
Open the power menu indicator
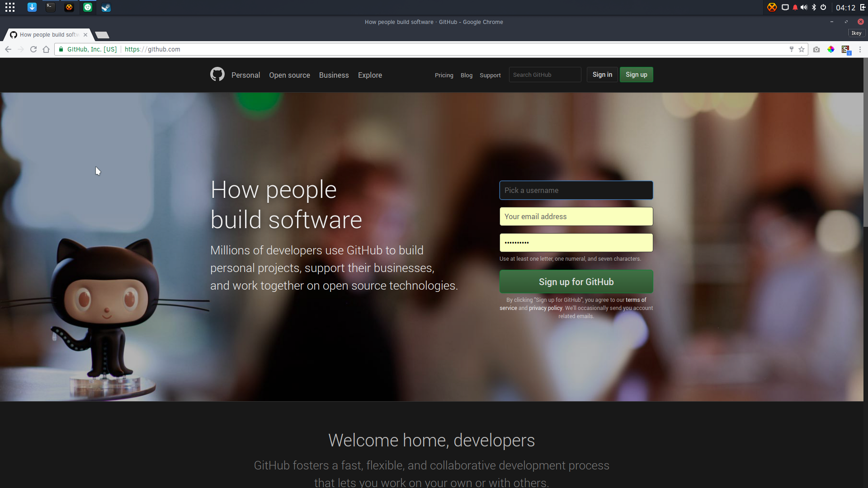tap(823, 7)
